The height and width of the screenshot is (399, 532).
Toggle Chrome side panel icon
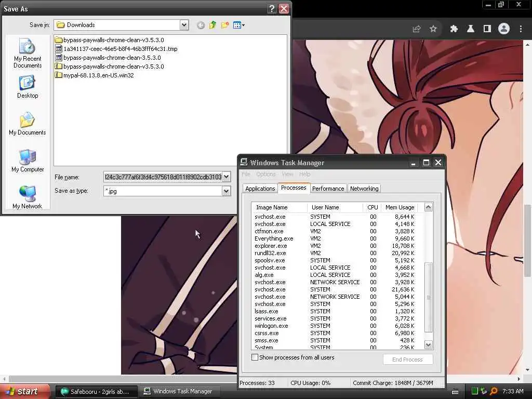pyautogui.click(x=487, y=29)
